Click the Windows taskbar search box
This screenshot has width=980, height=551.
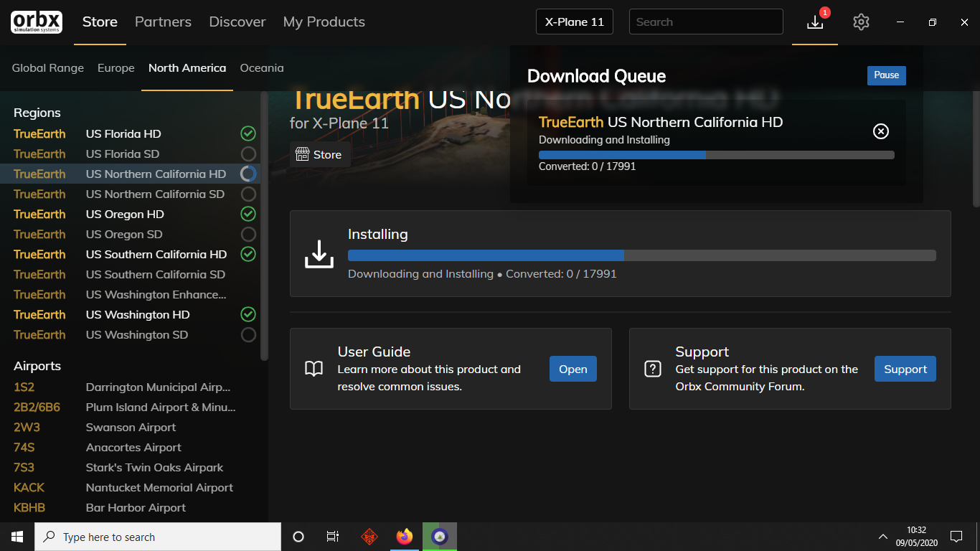158,537
